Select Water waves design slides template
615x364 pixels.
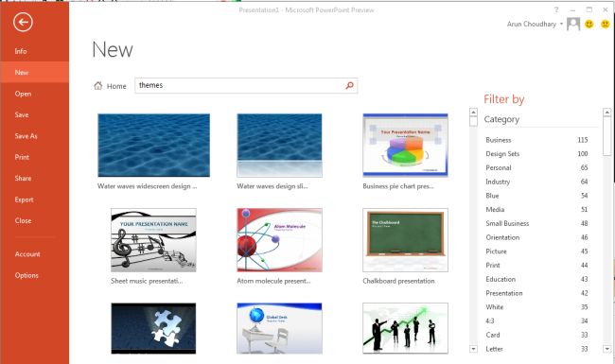point(280,146)
